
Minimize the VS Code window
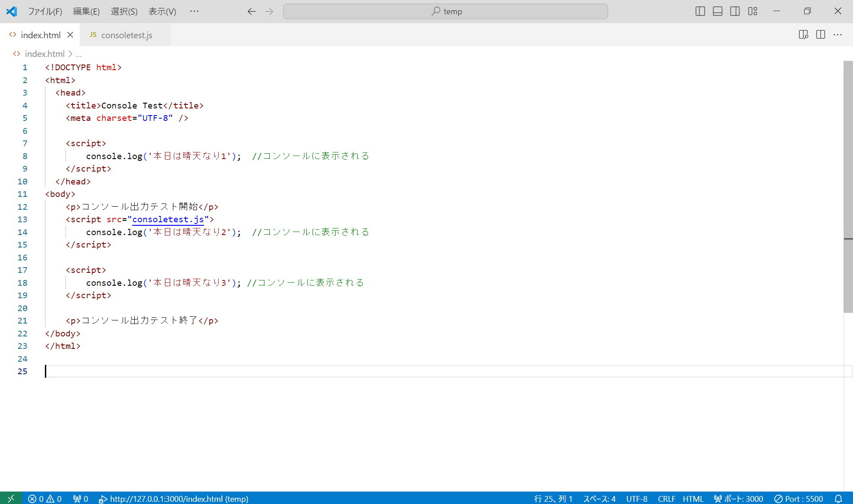coord(777,11)
